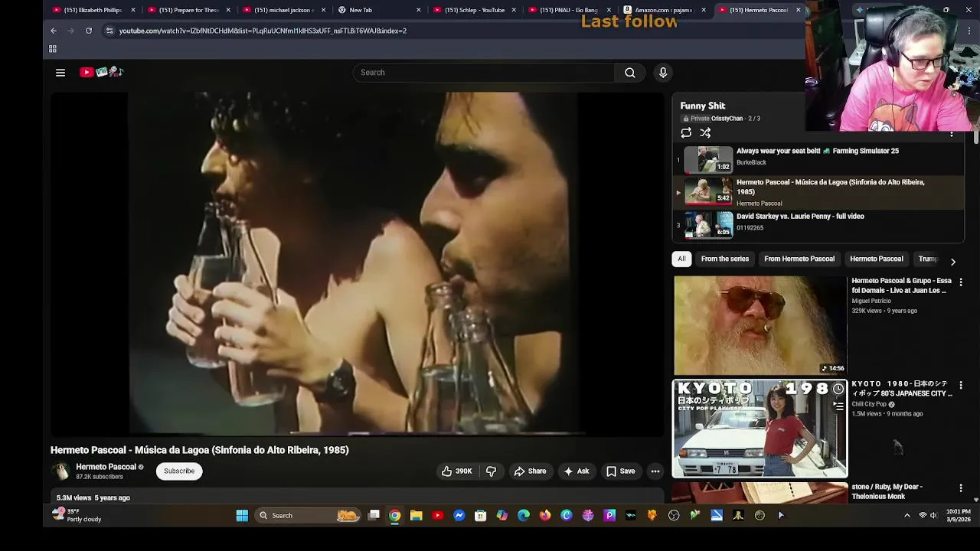
Task: Share the Música da Lagoa video
Action: pyautogui.click(x=530, y=471)
